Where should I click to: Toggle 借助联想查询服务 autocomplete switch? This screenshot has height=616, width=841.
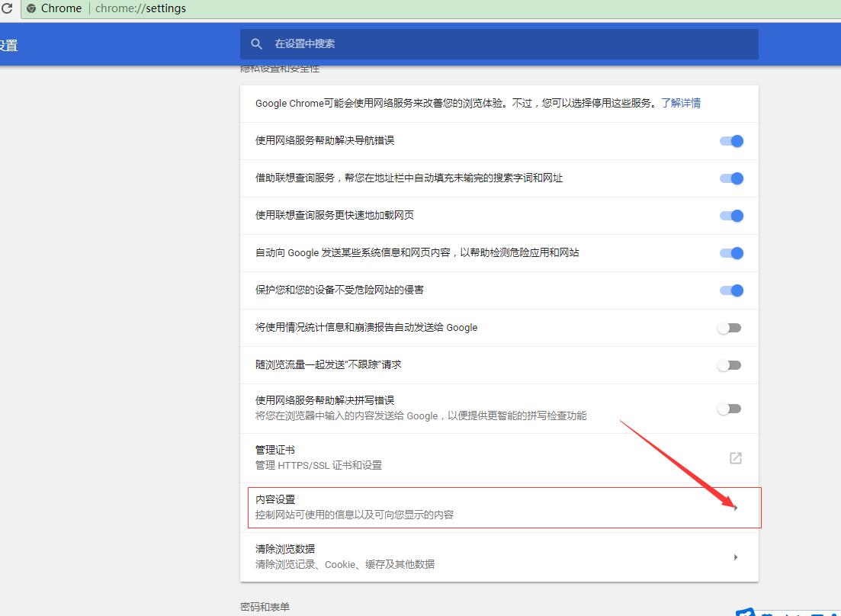point(731,178)
